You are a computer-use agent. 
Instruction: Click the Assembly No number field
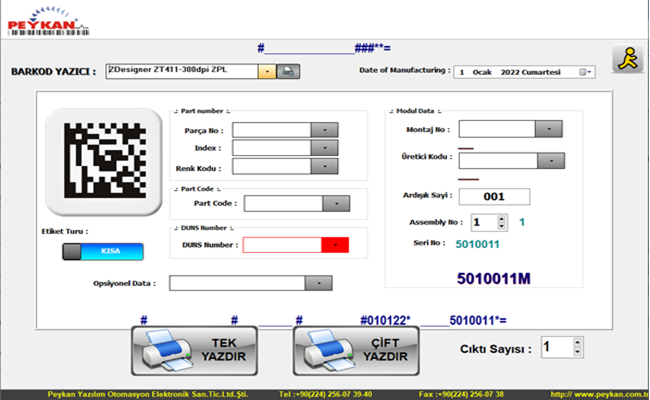pos(485,223)
